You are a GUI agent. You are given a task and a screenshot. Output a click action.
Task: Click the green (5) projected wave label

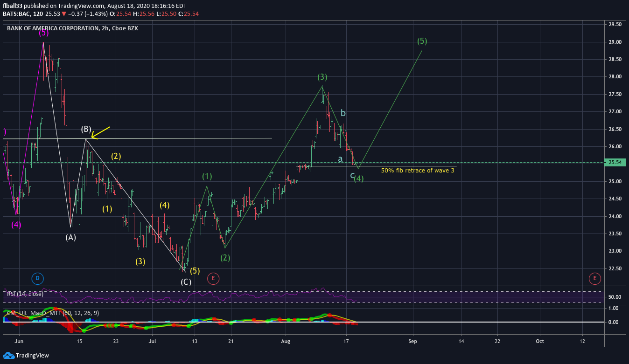click(x=422, y=41)
